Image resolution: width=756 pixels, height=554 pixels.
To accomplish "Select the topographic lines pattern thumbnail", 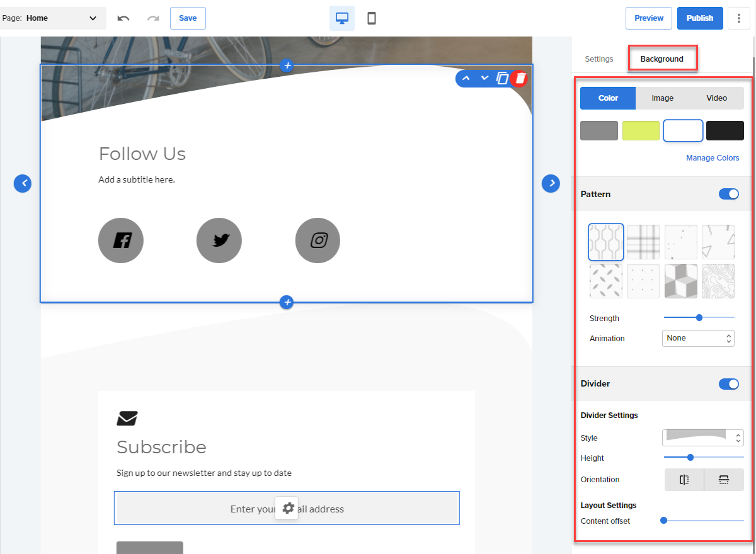I will pos(718,281).
